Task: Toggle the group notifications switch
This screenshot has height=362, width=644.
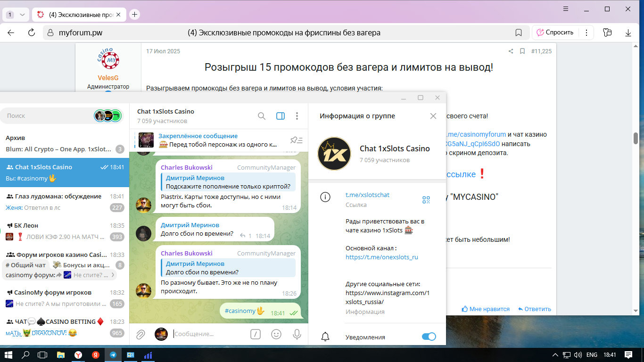Action: point(429,337)
